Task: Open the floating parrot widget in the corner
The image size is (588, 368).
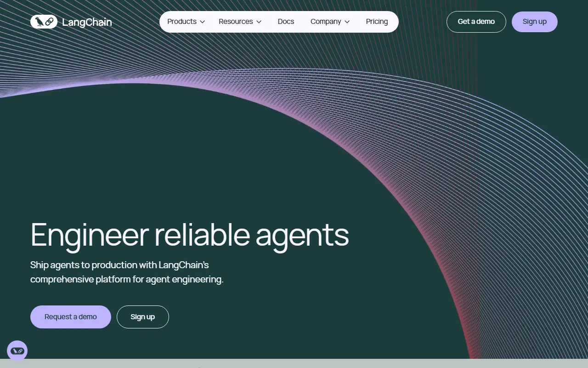Action: coord(17,351)
